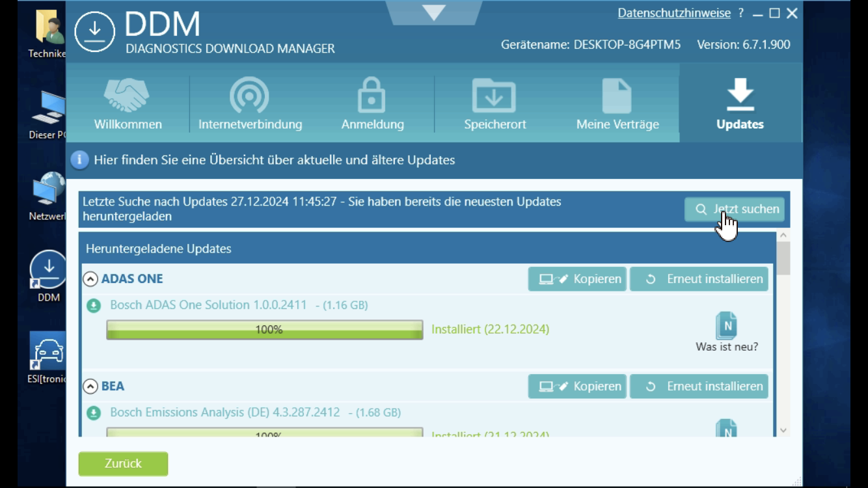Open the Techniker desktop folder icon
The image size is (868, 488).
[48, 34]
